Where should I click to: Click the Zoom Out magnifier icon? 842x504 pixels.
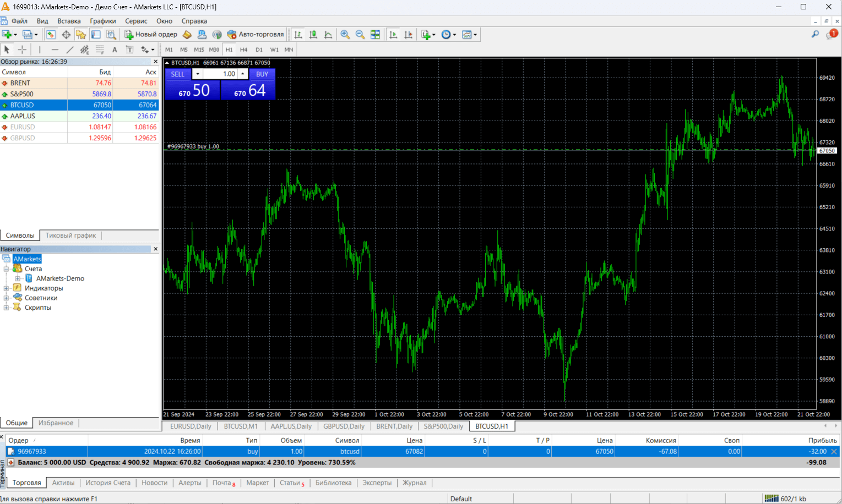pyautogui.click(x=360, y=35)
